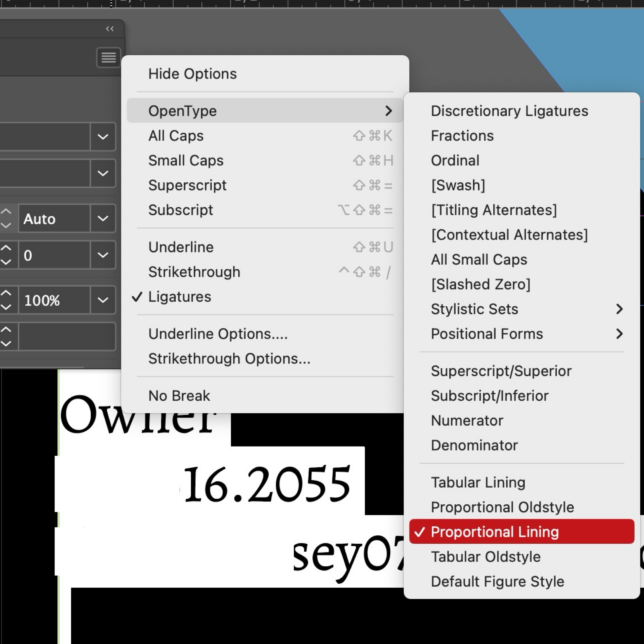
Task: Choose Hide Options from the menu
Action: pyautogui.click(x=193, y=74)
